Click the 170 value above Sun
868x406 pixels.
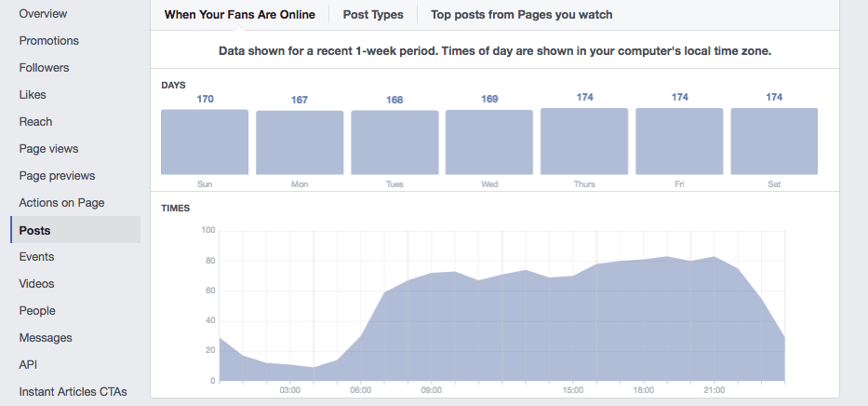(x=205, y=99)
